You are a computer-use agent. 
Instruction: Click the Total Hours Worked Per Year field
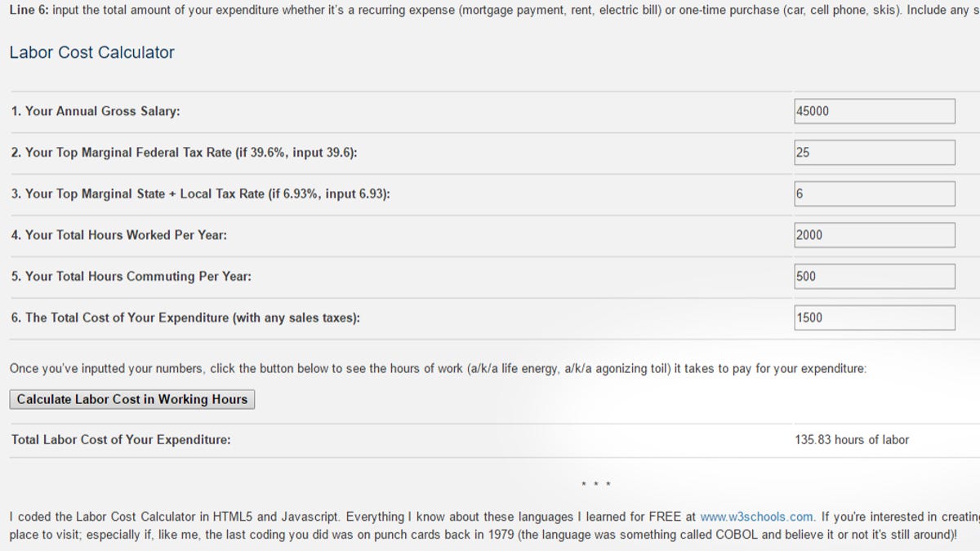(875, 235)
